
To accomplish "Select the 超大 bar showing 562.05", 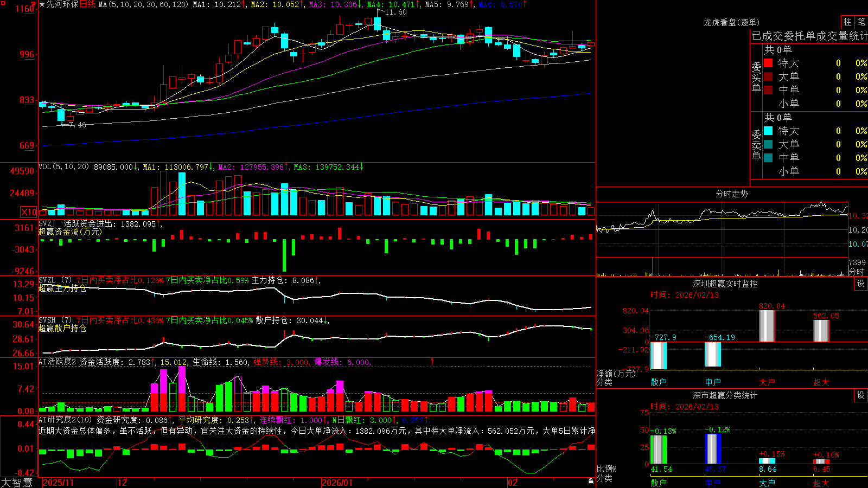I will click(x=821, y=331).
